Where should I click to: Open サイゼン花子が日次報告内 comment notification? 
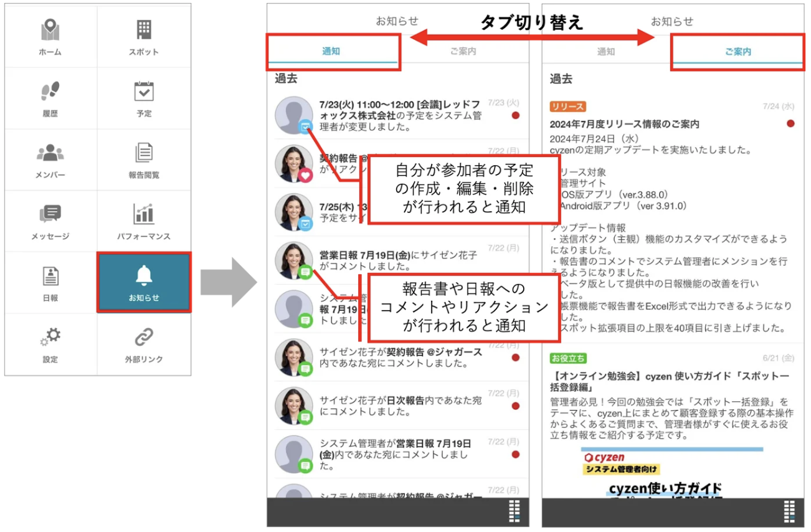pos(398,406)
